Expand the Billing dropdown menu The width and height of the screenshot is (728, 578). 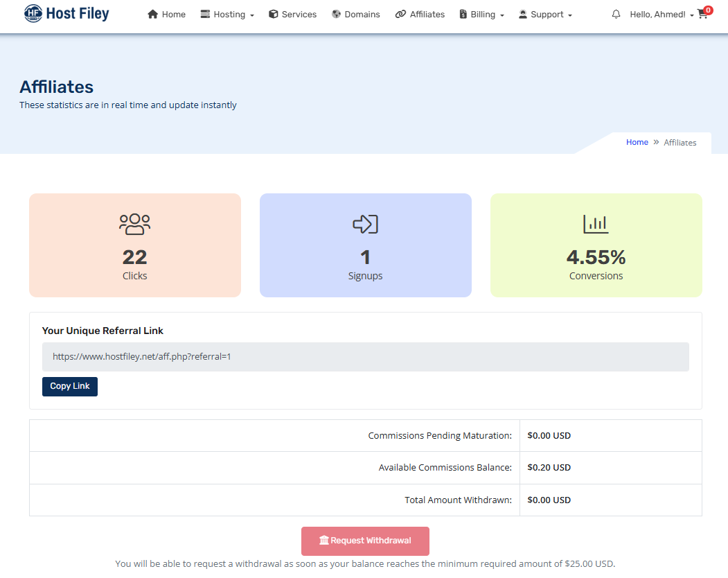482,15
